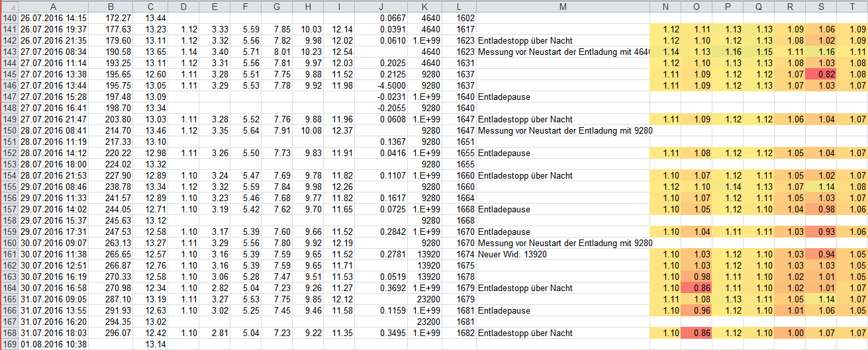Screen dimensions: 868x350
Task: Select column T header
Action: click(x=852, y=7)
